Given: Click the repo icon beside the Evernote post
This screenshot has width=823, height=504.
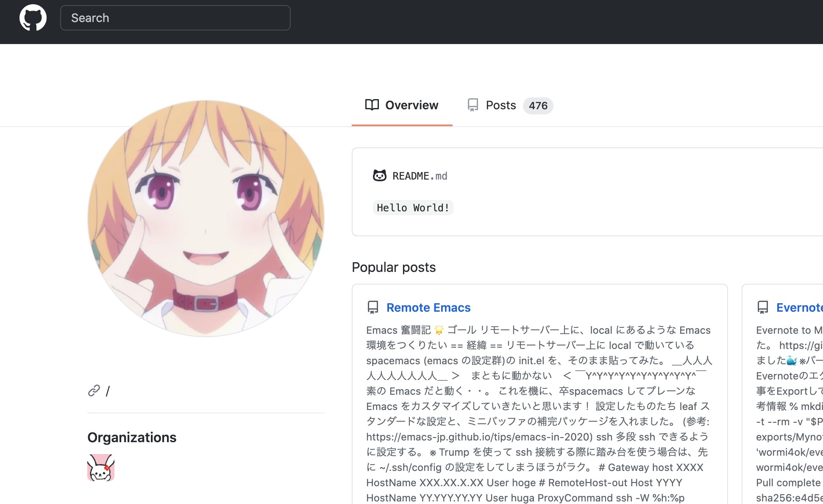Looking at the screenshot, I should click(x=762, y=307).
